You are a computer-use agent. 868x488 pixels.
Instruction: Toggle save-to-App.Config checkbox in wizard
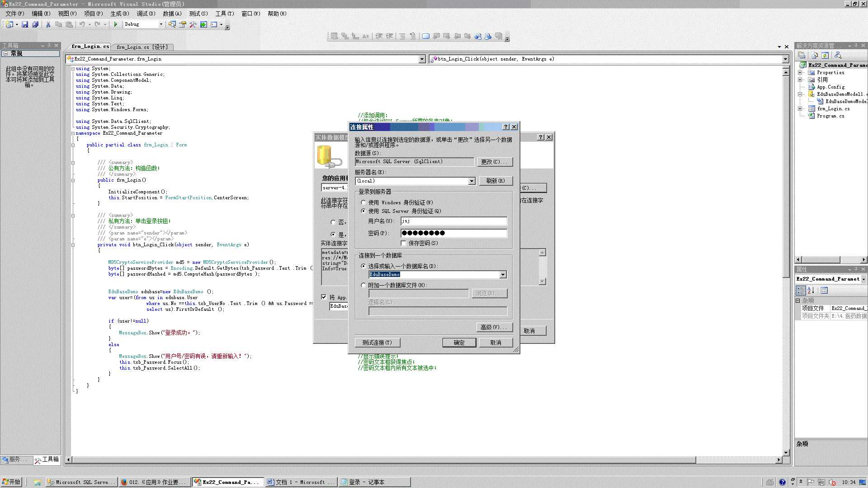coord(324,297)
